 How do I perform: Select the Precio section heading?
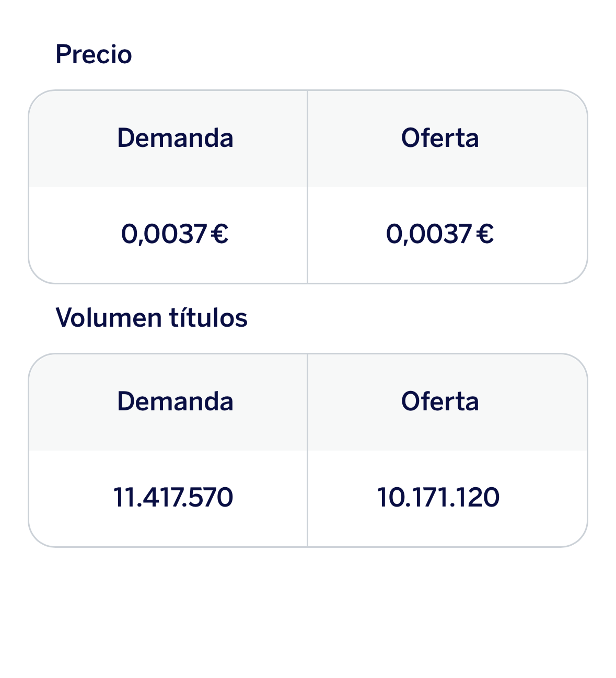point(94,54)
